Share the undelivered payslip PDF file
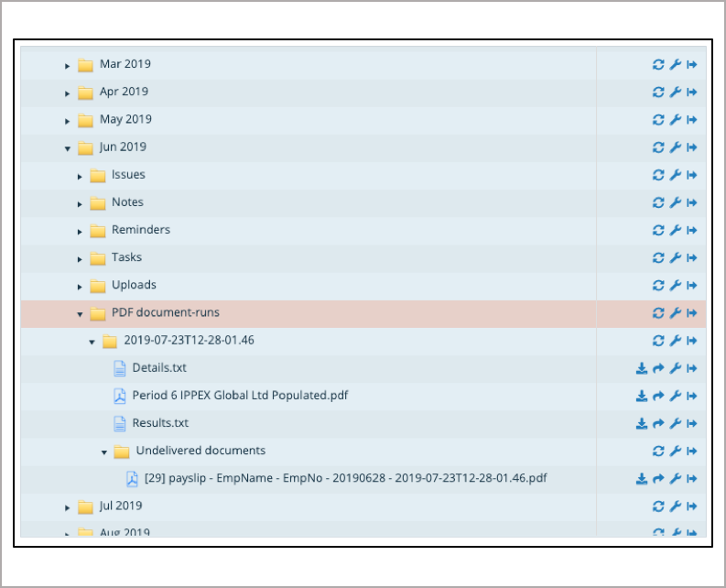This screenshot has width=726, height=588. coord(658,479)
